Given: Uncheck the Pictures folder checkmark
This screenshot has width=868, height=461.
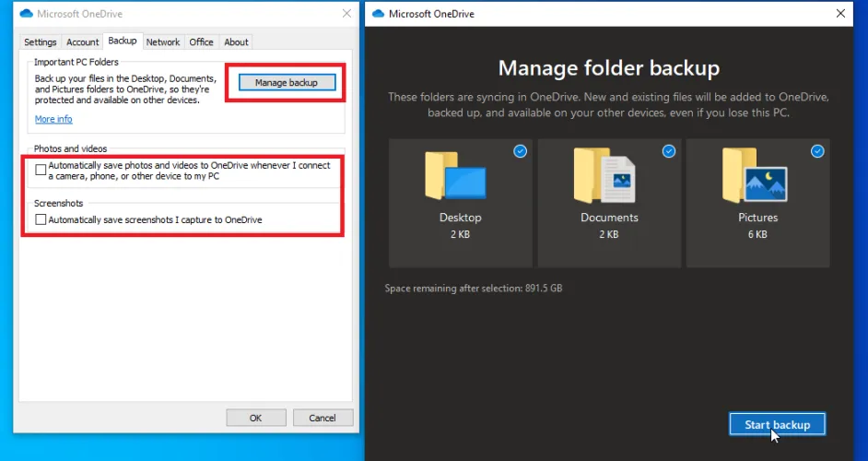Looking at the screenshot, I should (817, 151).
